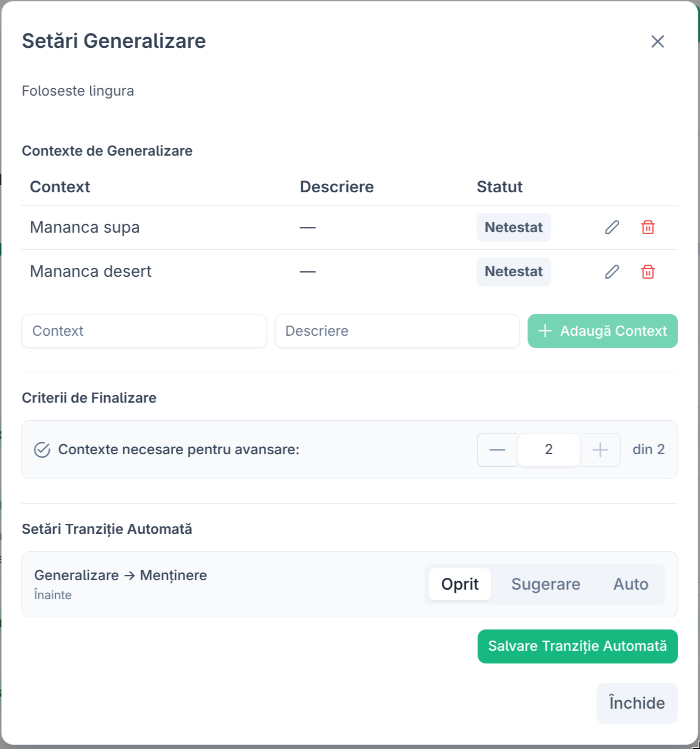Click the plus icon on Adaugă Context
Viewport: 700px width, 749px height.
coord(544,331)
